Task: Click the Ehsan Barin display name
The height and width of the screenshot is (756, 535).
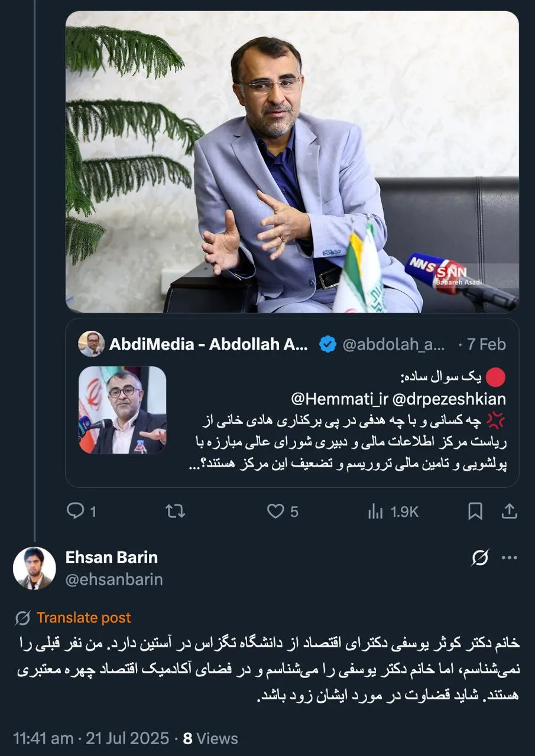Action: [x=111, y=557]
